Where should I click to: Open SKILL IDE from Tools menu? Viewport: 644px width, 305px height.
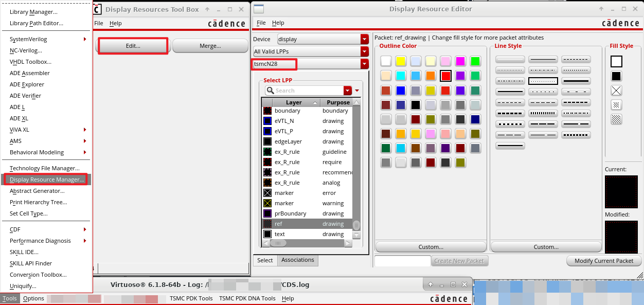24,252
